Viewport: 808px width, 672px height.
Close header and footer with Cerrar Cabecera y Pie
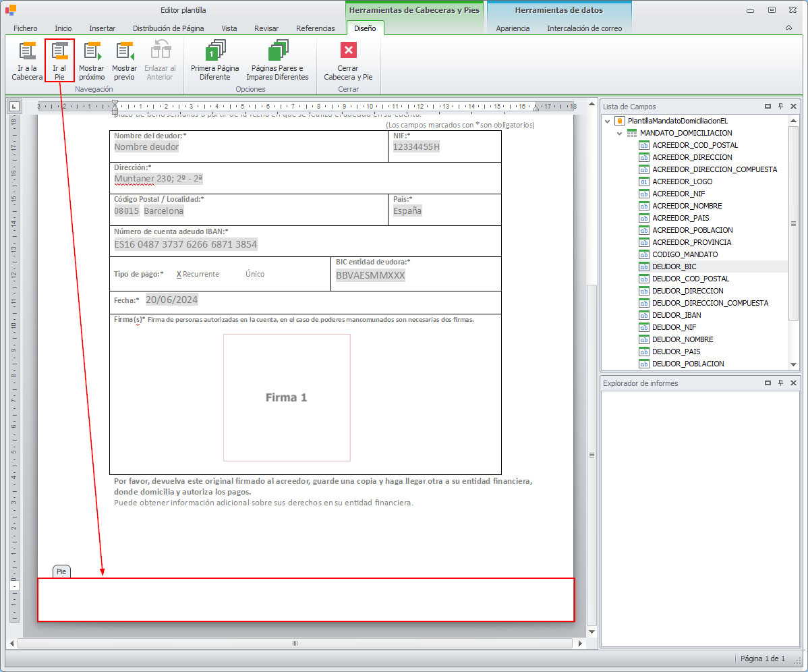point(348,53)
